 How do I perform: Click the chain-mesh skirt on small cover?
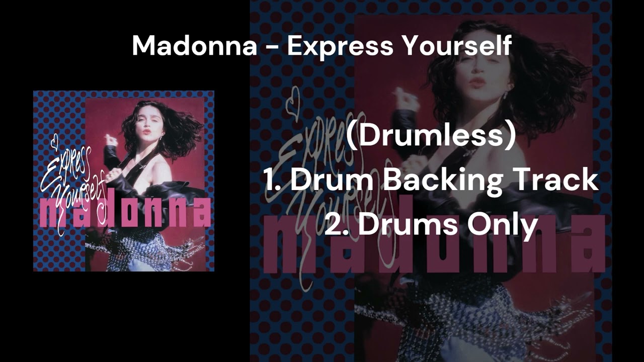point(146,247)
